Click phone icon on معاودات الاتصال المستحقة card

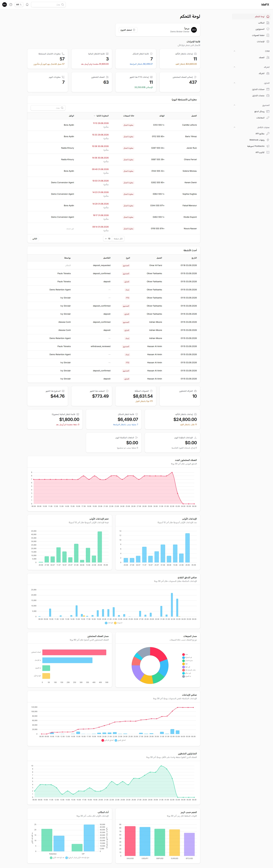point(63,54)
